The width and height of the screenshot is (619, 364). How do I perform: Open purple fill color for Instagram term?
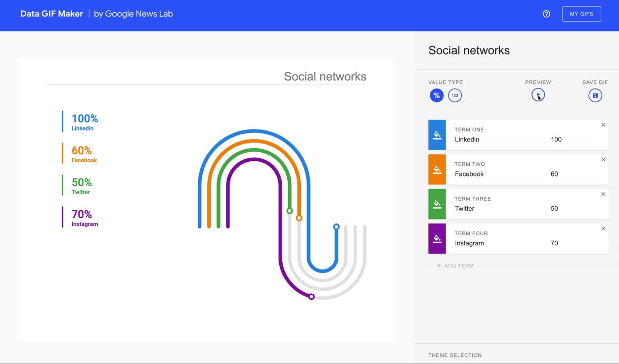click(437, 239)
